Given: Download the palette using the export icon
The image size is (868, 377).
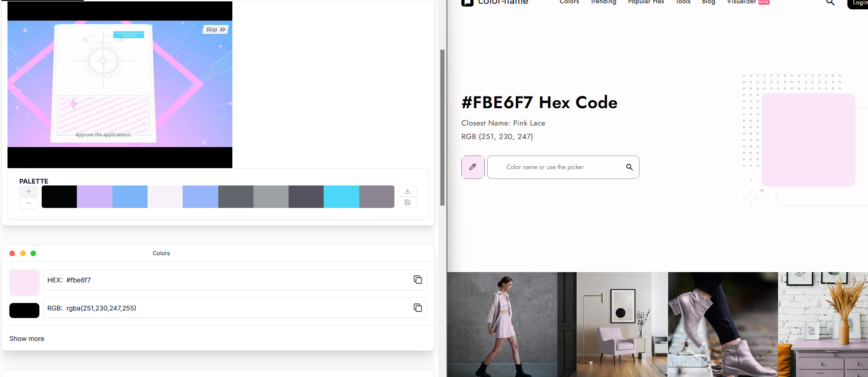Looking at the screenshot, I should 408,191.
